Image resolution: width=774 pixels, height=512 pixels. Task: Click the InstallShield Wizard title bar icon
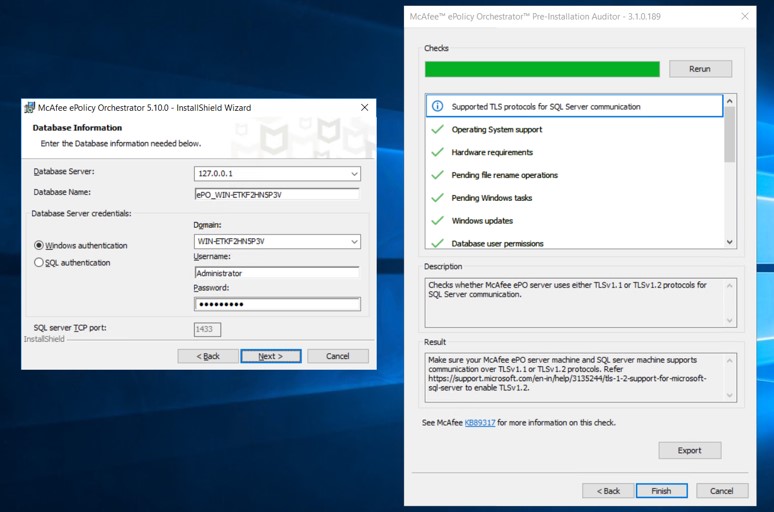pos(30,108)
